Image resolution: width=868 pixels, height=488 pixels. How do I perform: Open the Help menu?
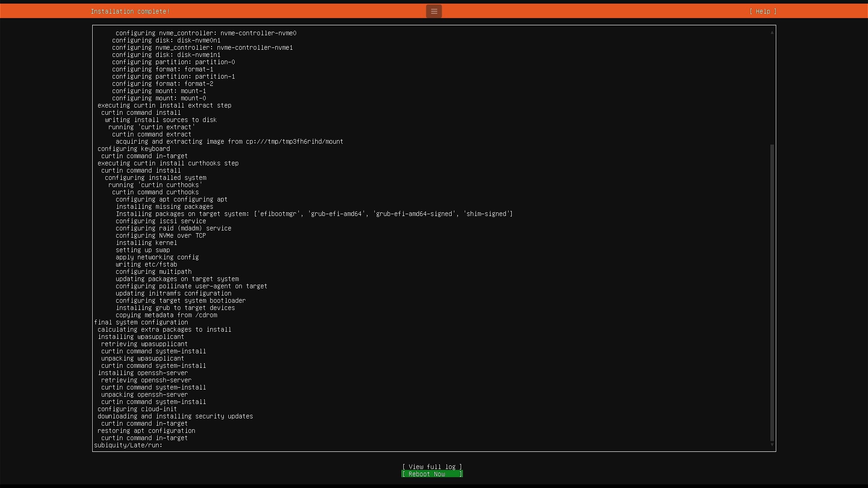[763, 11]
